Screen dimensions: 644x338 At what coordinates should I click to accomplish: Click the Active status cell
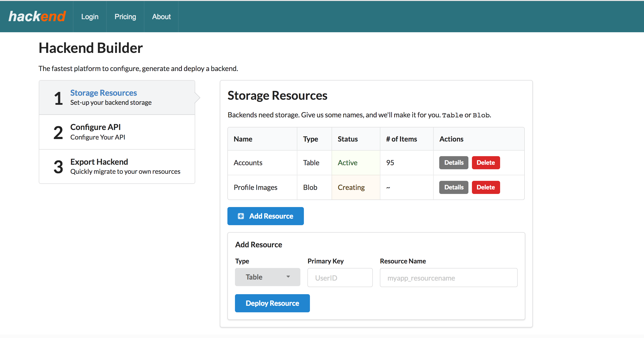click(356, 163)
